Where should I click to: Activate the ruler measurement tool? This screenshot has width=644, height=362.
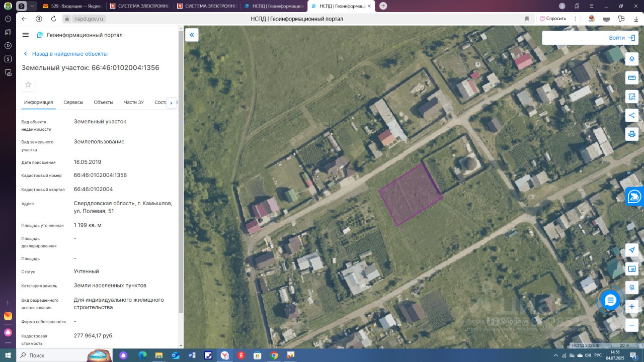click(x=632, y=78)
